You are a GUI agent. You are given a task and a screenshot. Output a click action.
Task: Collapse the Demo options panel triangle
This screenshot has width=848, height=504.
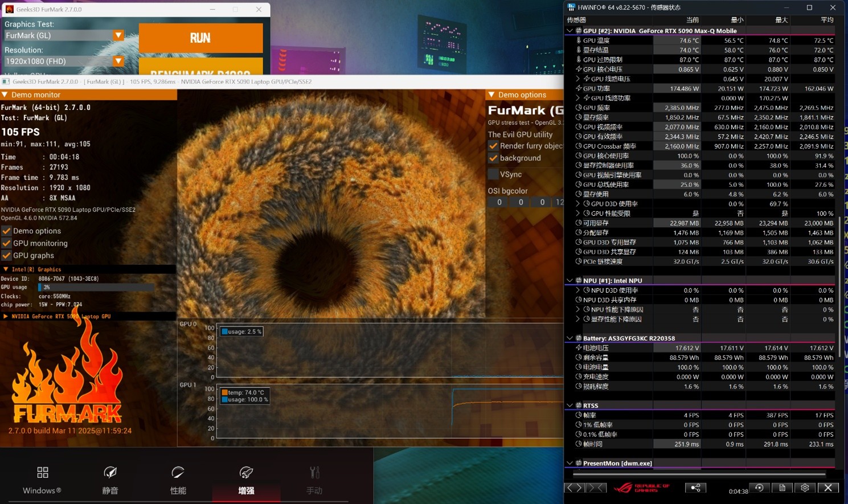coord(491,95)
